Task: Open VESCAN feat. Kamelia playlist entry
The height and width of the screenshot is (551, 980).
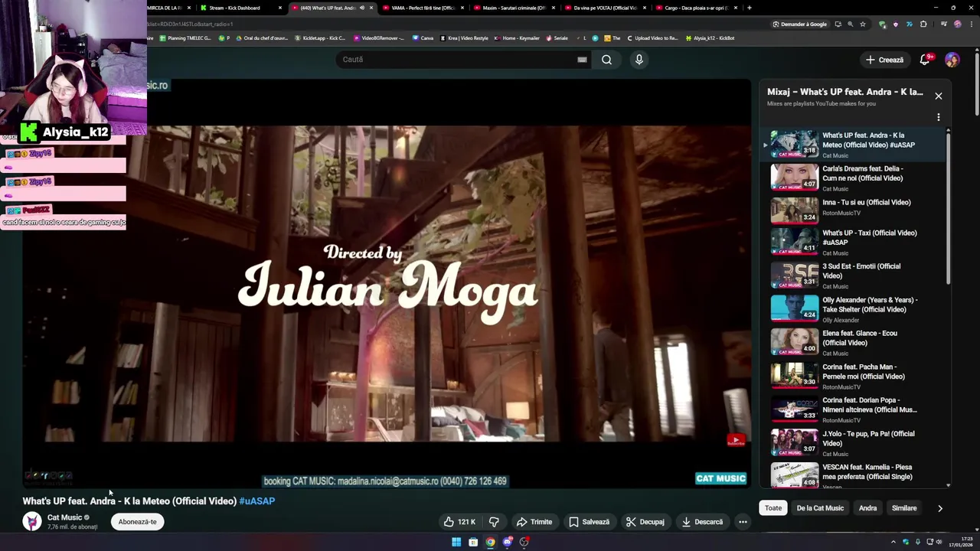Action: tap(855, 476)
